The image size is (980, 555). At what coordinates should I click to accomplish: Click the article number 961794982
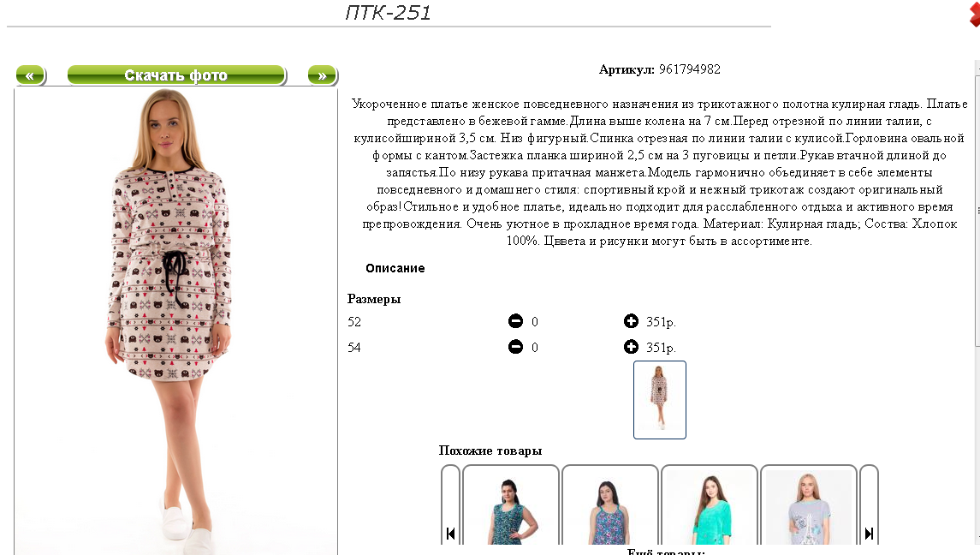pos(689,69)
